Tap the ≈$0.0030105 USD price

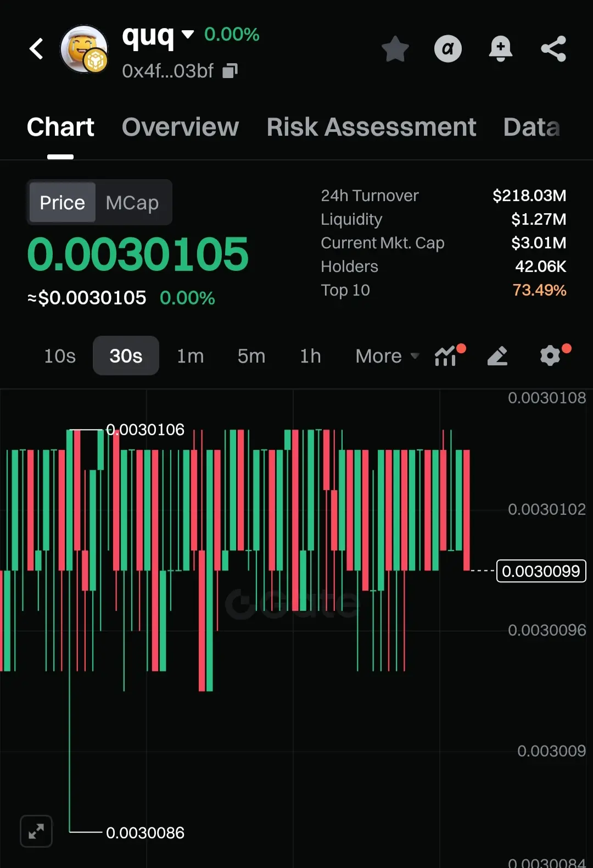(87, 298)
